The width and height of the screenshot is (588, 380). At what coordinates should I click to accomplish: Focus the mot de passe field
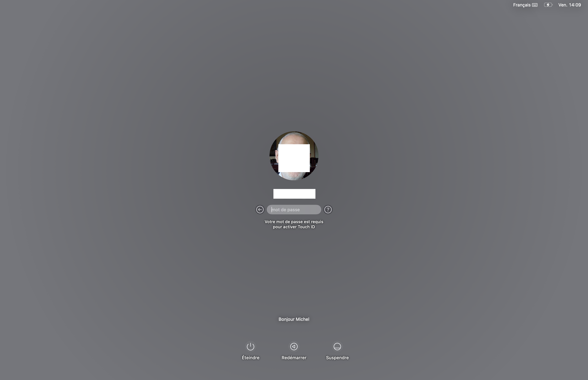[294, 210]
